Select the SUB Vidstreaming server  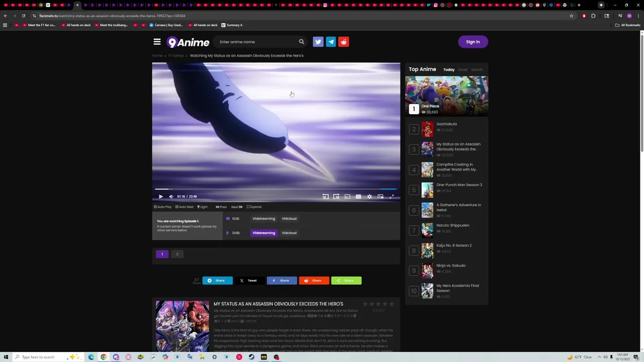click(x=264, y=219)
